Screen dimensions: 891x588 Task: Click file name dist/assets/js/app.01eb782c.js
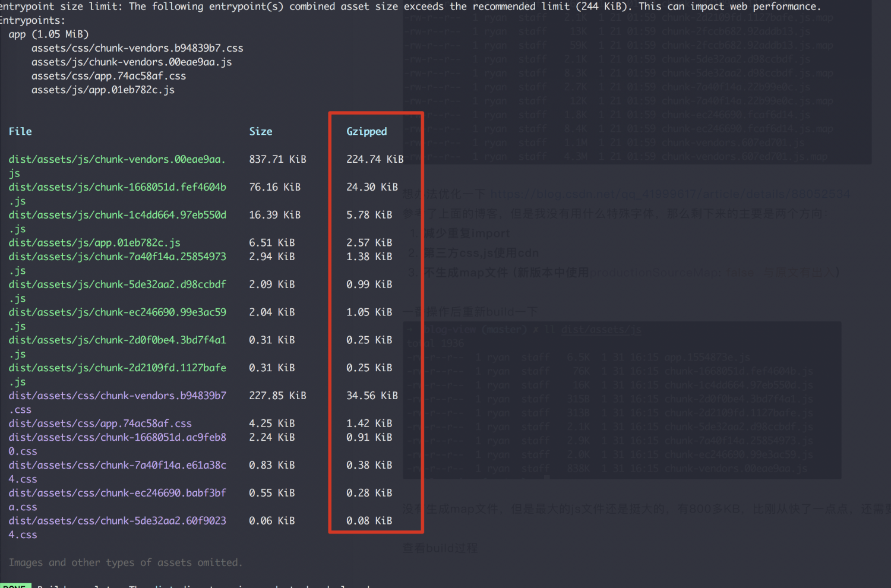pyautogui.click(x=94, y=242)
